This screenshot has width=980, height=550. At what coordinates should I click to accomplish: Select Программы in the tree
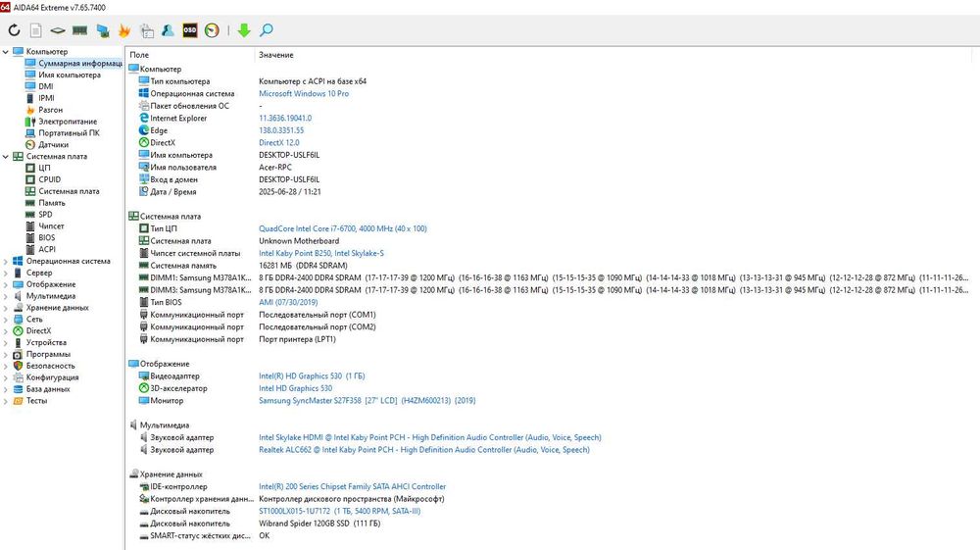(48, 354)
